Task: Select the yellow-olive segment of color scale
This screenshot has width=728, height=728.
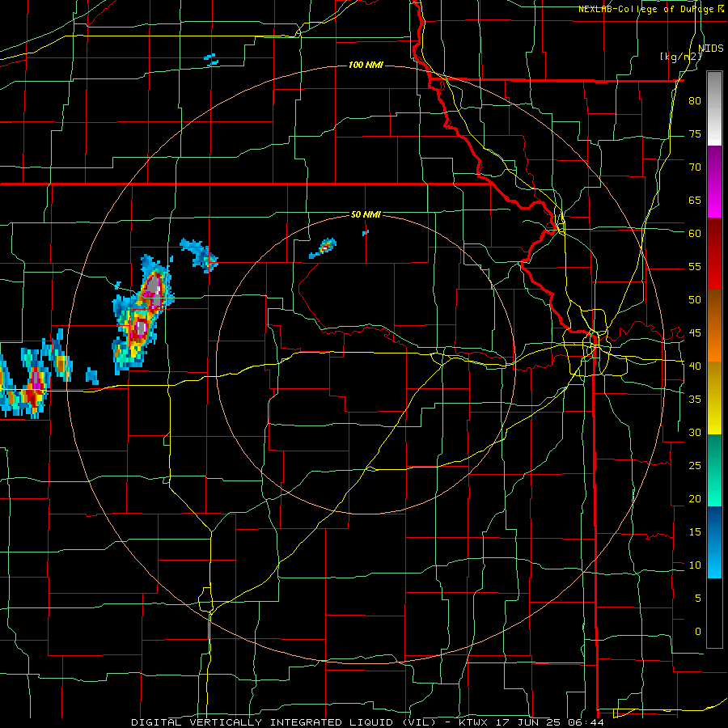Action: point(714,398)
